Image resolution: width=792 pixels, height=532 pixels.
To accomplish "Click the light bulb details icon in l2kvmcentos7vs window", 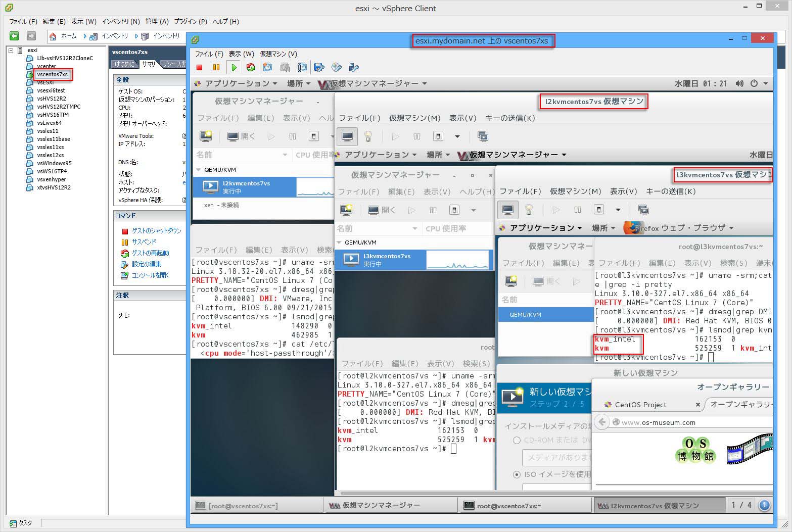I will click(x=368, y=136).
